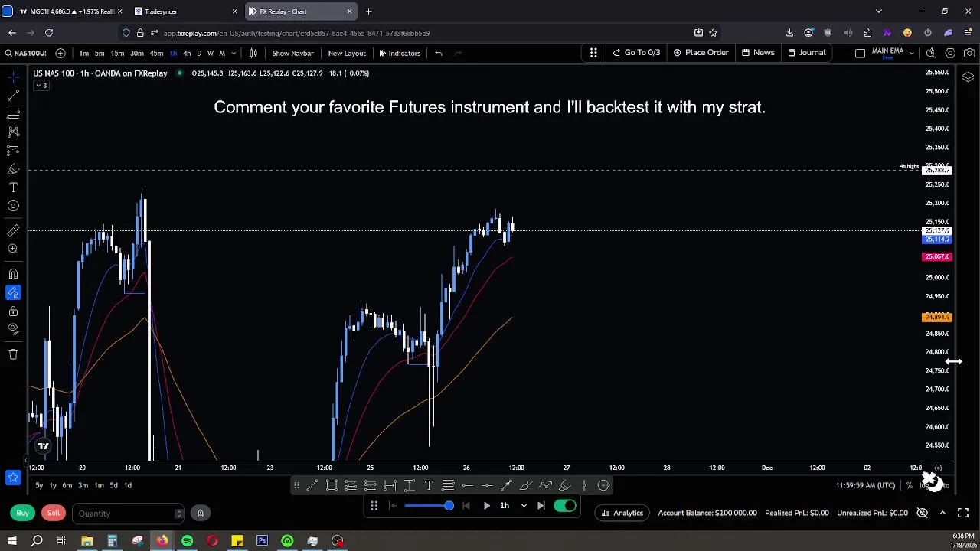
Task: Click the red Sell button
Action: 54,513
